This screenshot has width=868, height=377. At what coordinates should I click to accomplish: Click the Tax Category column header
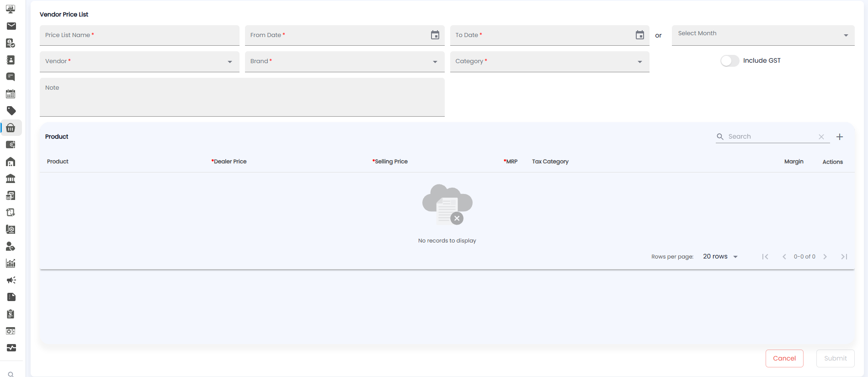coord(550,162)
